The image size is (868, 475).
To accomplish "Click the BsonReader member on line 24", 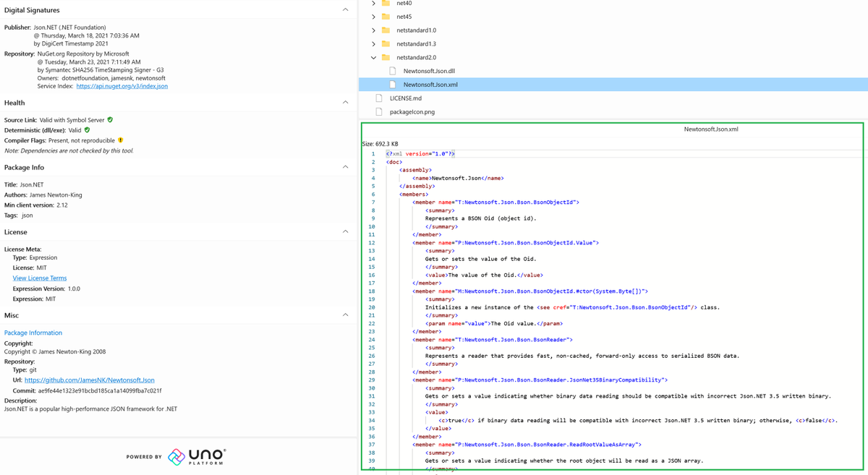I will [x=493, y=340].
